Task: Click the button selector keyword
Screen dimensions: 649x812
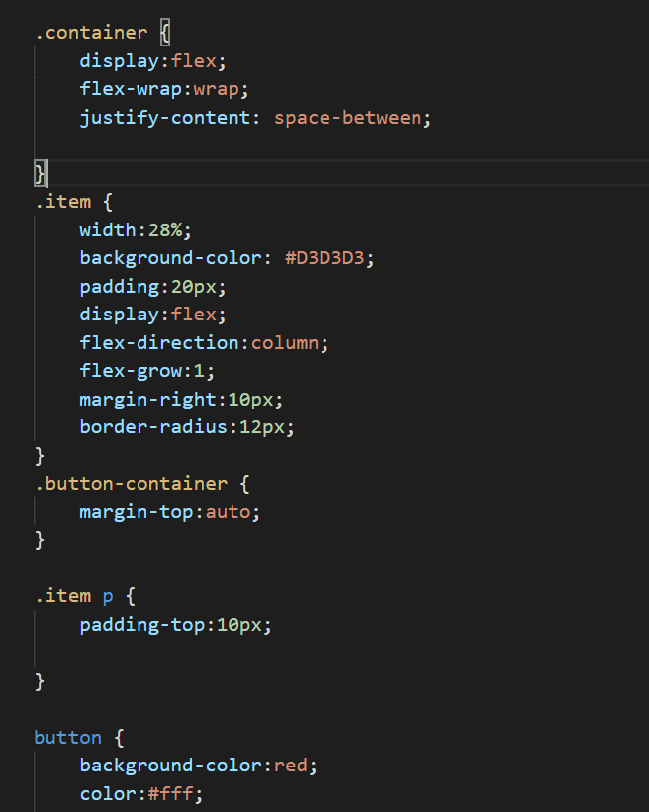Action: tap(67, 738)
